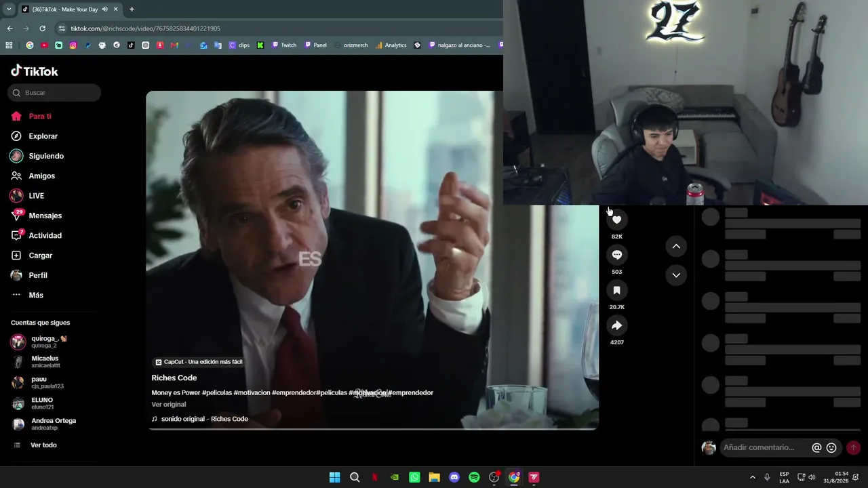
Task: Insert a mention with the @ icon
Action: [816, 448]
